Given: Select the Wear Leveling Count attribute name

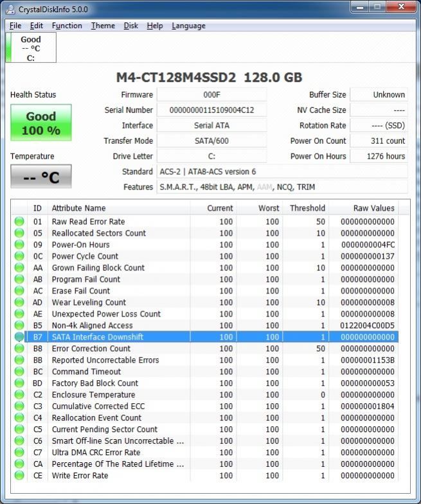Looking at the screenshot, I should 89,302.
